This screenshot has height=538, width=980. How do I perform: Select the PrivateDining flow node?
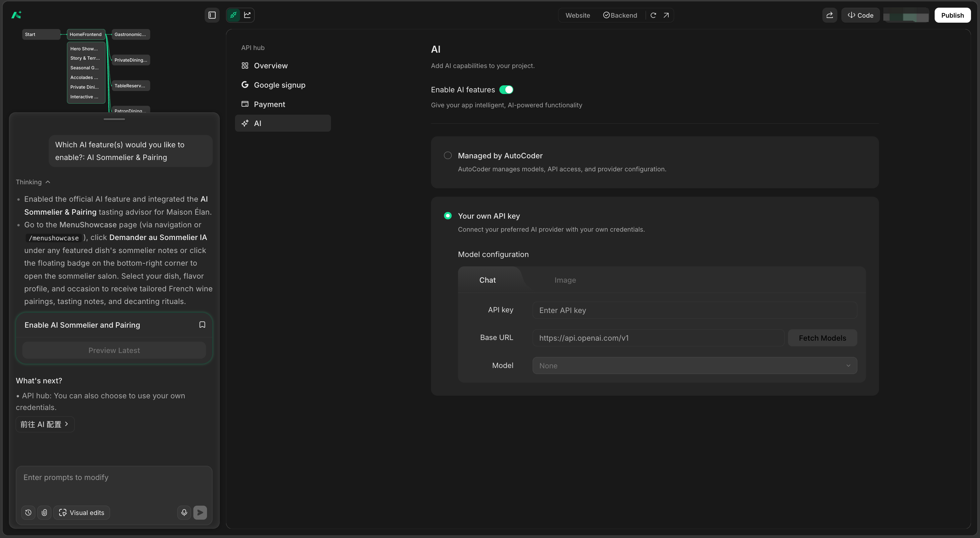[x=130, y=60]
